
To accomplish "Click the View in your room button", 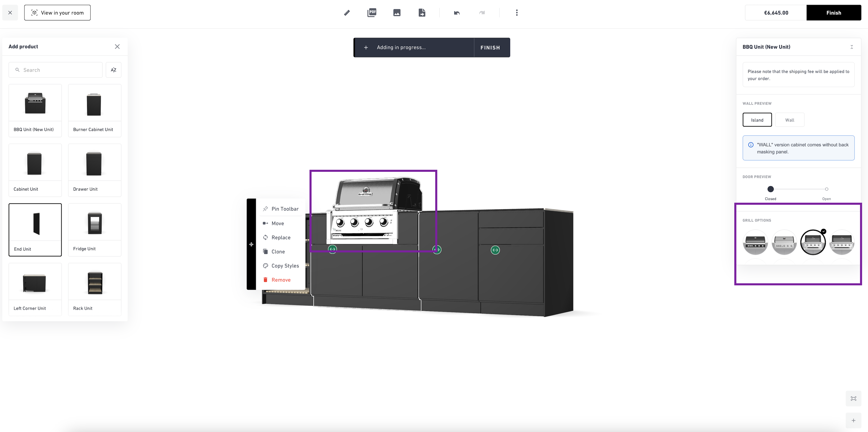I will (x=57, y=13).
